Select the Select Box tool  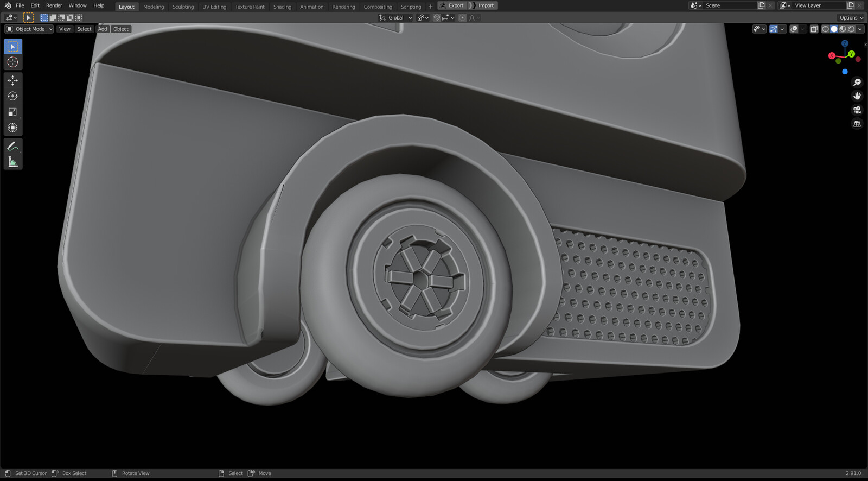(13, 47)
